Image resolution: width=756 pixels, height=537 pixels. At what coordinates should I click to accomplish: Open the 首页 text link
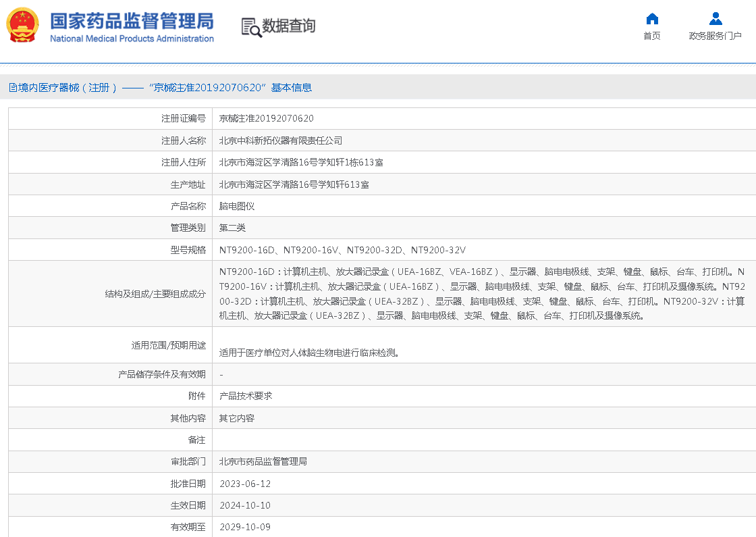click(x=651, y=36)
